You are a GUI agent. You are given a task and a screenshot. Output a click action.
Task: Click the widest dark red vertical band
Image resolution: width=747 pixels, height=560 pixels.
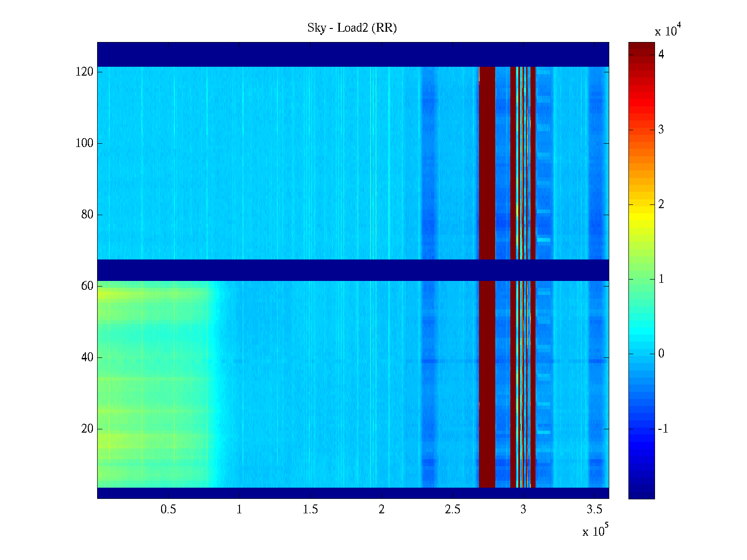[487, 163]
